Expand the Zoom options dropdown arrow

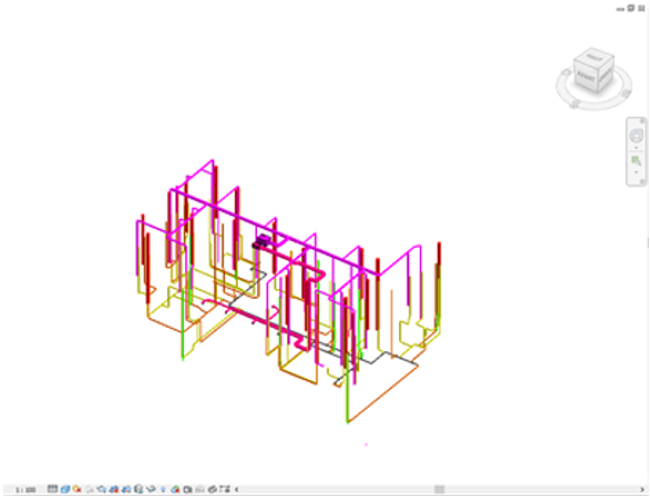[635, 173]
